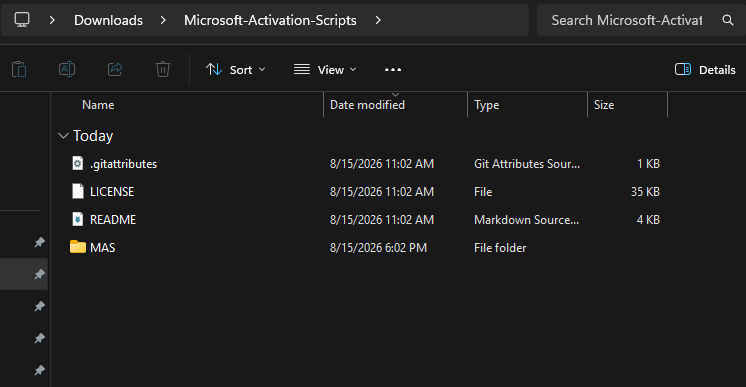Select the LICENSE file name

(112, 191)
